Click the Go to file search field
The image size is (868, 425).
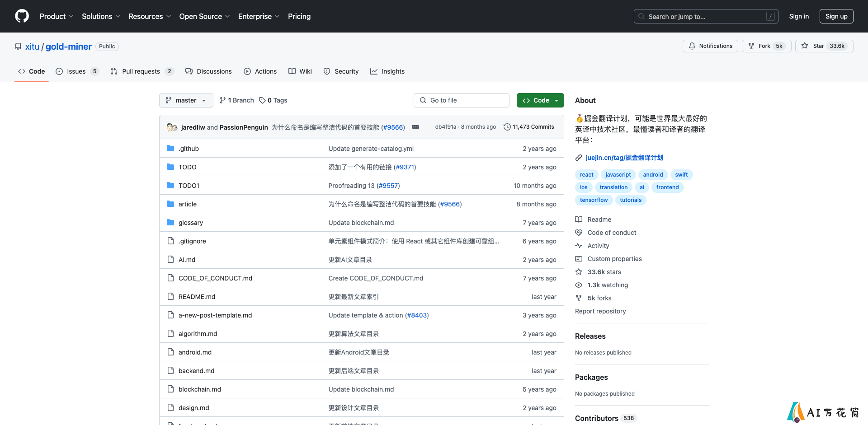461,100
